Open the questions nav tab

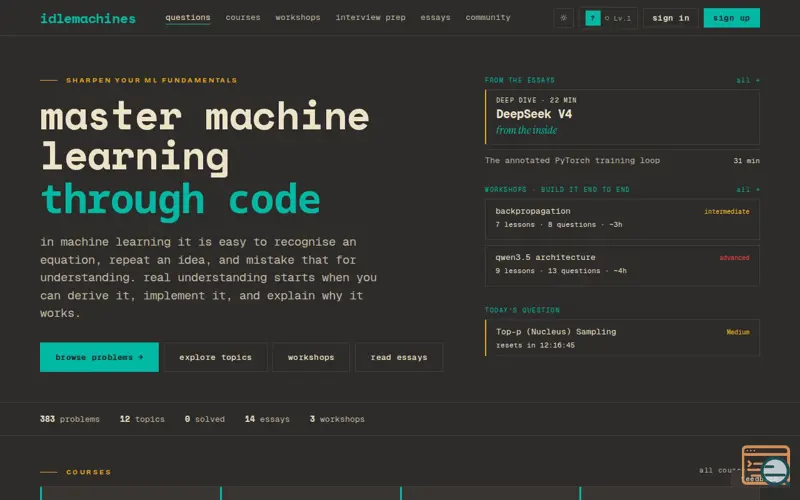click(x=188, y=17)
